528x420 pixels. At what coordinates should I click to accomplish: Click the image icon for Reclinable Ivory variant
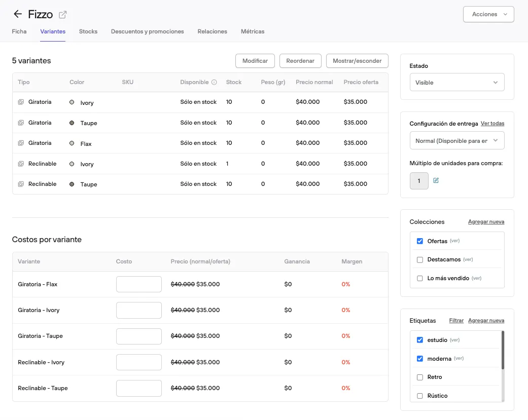point(21,164)
